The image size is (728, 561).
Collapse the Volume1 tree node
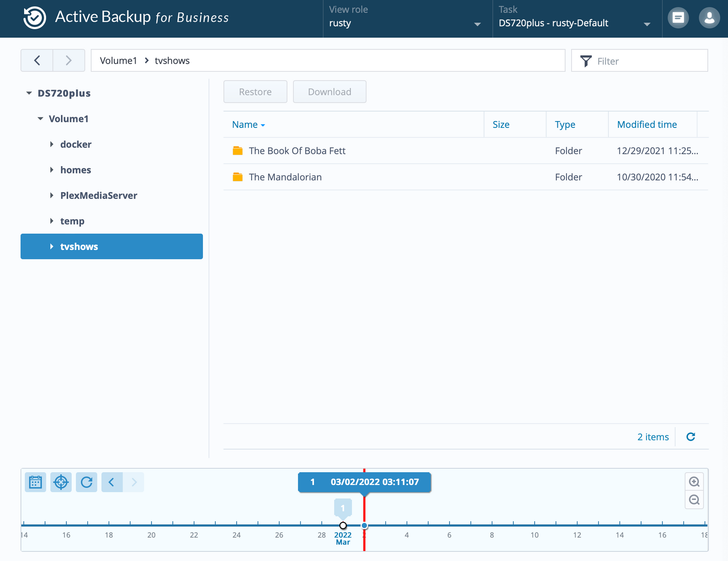click(40, 119)
